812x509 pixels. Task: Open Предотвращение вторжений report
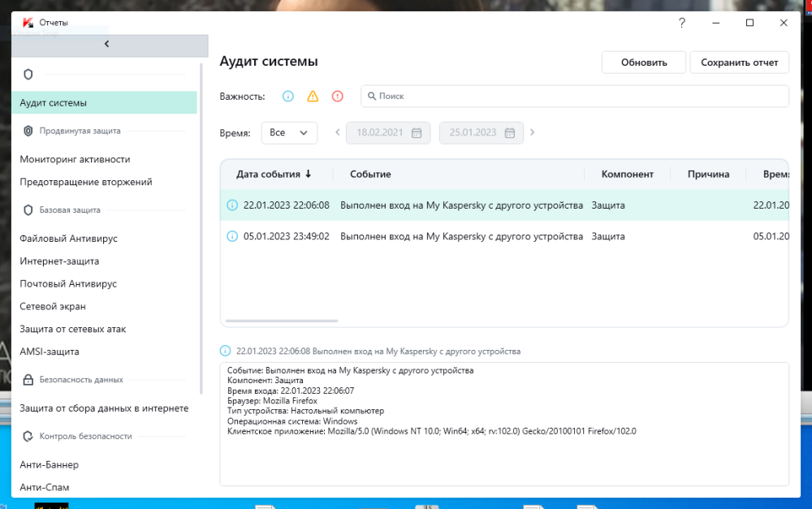86,183
